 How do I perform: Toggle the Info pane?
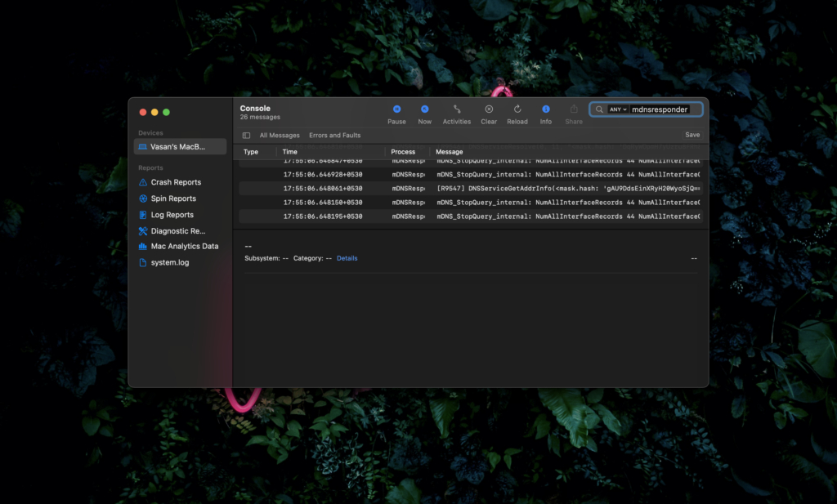[545, 114]
